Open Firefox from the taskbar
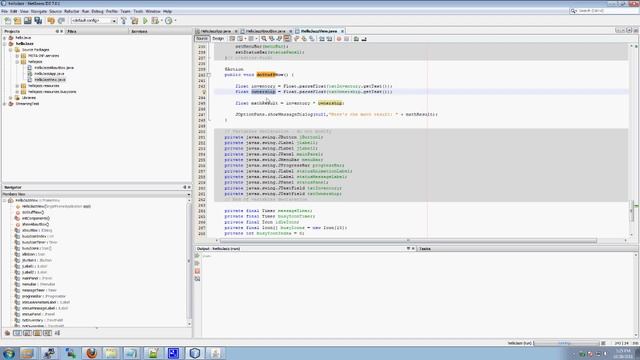640x360 pixels. [x=91, y=353]
